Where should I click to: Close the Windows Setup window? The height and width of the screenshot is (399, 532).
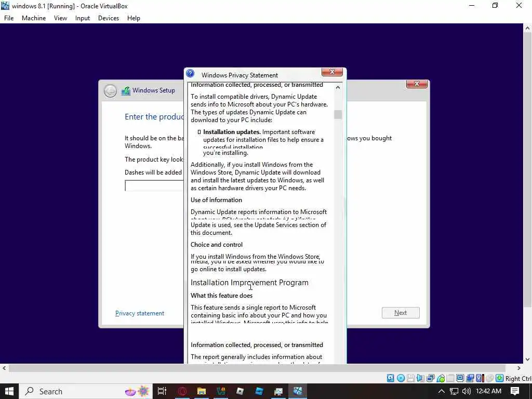tap(417, 84)
